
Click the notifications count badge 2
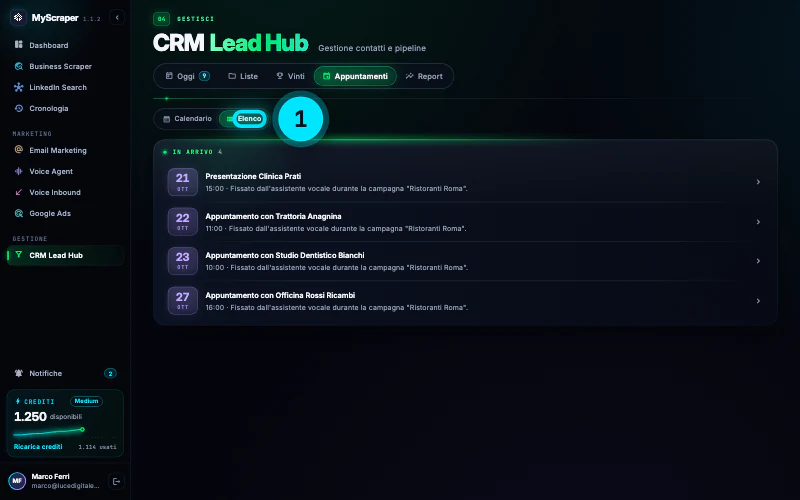click(x=110, y=373)
